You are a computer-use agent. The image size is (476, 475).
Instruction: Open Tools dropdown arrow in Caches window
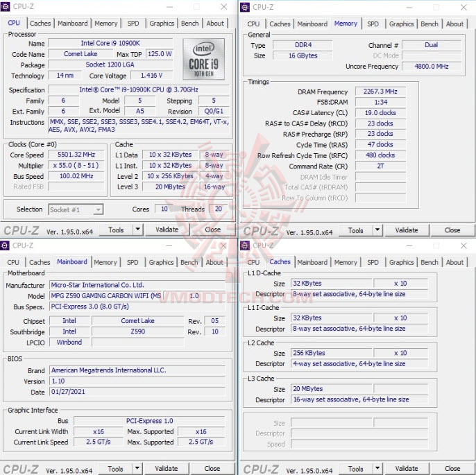377,468
